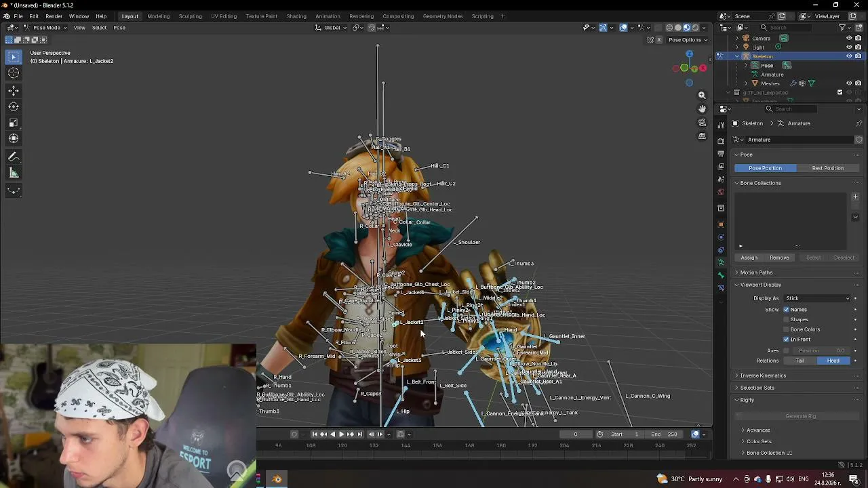Expand the Motion Paths panel
This screenshot has height=488, width=868.
click(x=756, y=272)
